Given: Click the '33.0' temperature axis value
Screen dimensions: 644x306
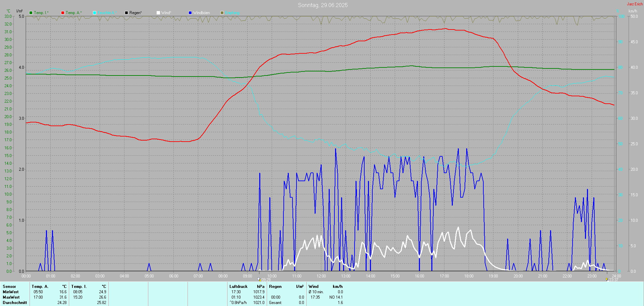Looking at the screenshot, I should coord(8,16).
